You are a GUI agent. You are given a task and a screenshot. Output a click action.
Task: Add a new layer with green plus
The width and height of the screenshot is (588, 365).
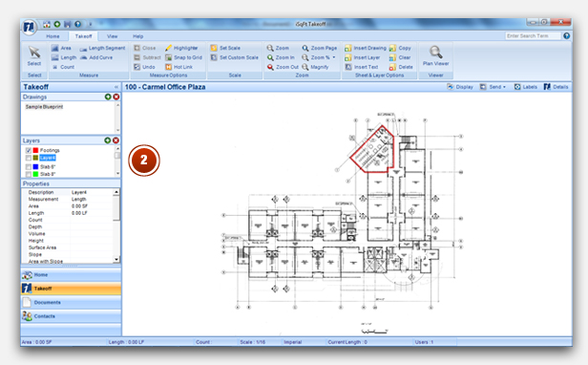pos(108,140)
